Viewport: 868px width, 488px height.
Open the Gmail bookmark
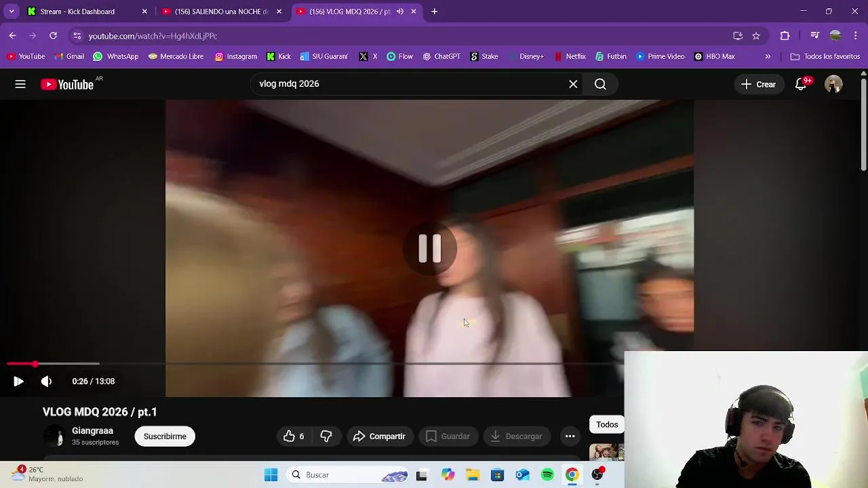[x=69, y=56]
